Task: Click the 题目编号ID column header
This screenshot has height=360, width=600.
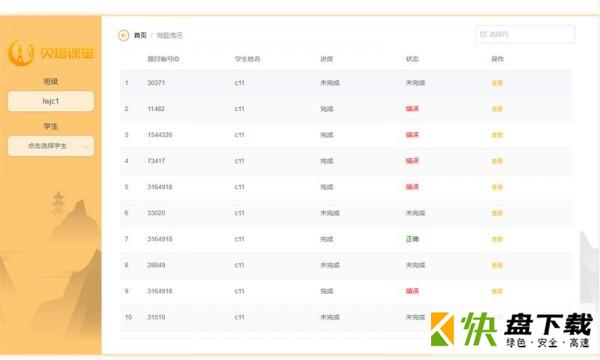Action: click(x=163, y=59)
